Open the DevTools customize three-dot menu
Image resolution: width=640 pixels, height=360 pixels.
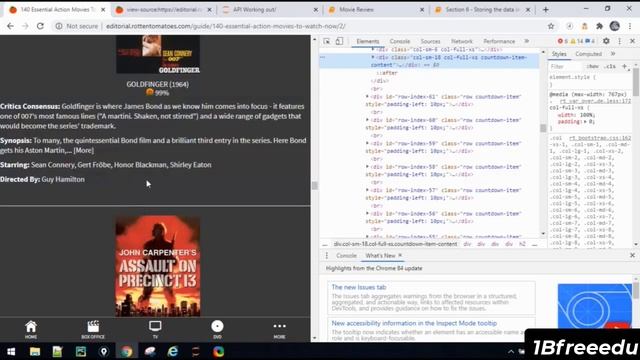point(620,41)
